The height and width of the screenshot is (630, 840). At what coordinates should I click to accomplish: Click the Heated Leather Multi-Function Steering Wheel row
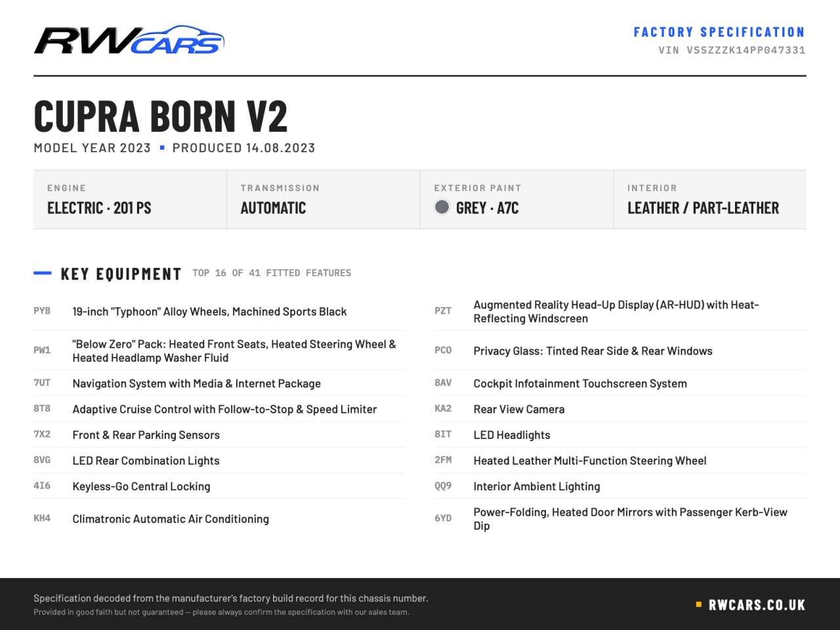pyautogui.click(x=620, y=461)
